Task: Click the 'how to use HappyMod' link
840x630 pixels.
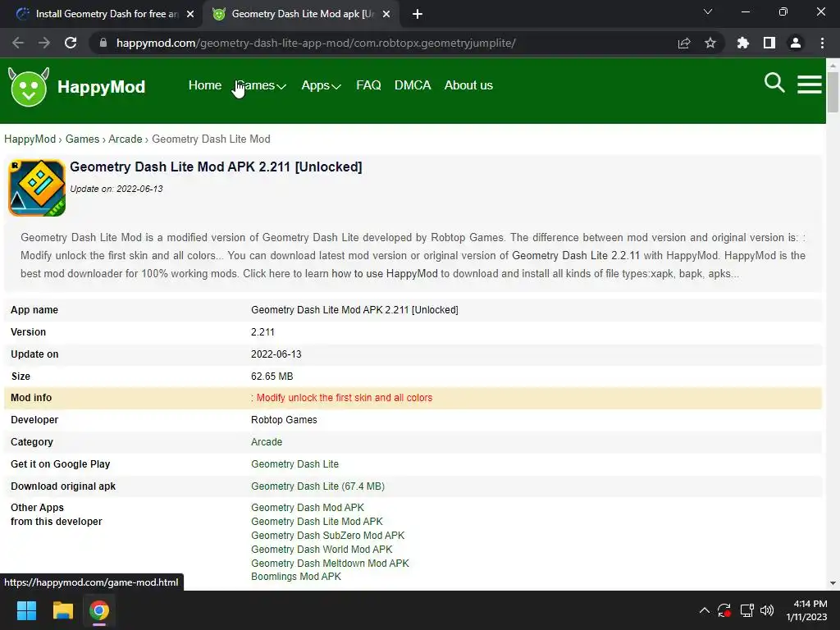Action: pyautogui.click(x=385, y=273)
